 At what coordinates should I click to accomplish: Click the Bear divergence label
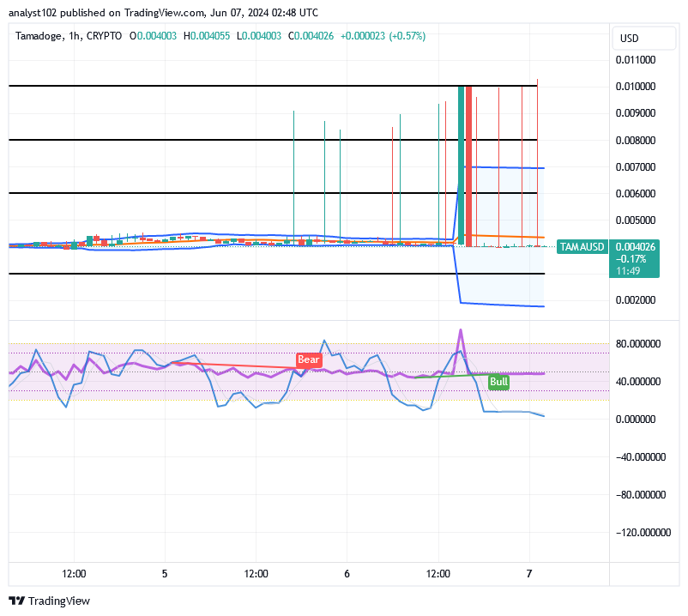(x=309, y=359)
